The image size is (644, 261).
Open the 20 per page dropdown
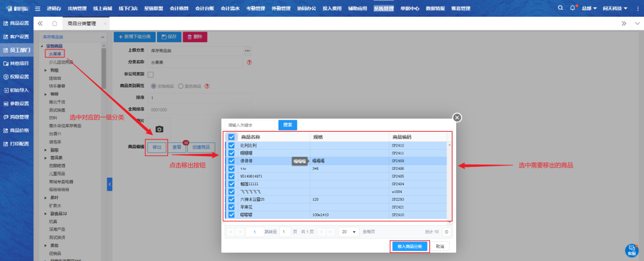pyautogui.click(x=348, y=231)
